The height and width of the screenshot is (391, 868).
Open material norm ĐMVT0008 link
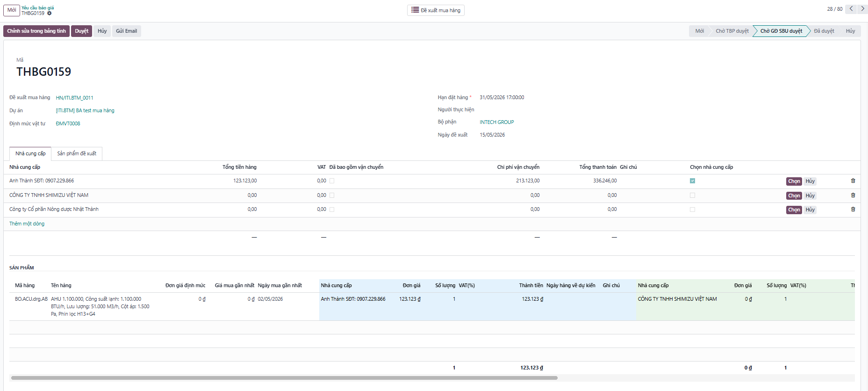[x=68, y=124]
